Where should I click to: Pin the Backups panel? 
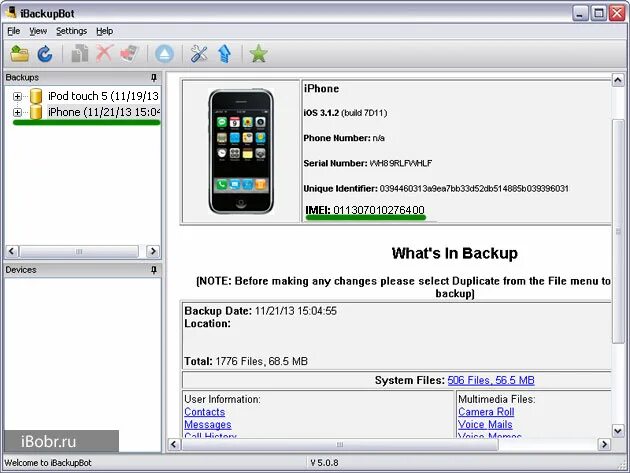click(x=154, y=77)
